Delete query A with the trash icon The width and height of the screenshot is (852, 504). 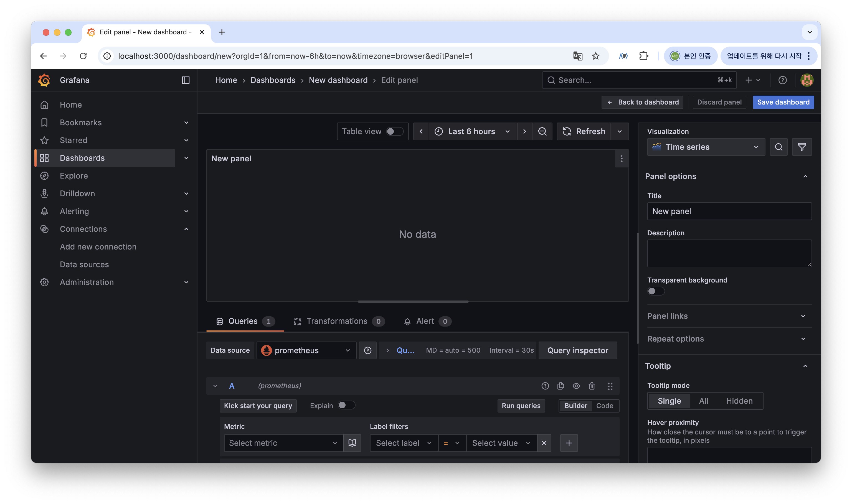(592, 386)
